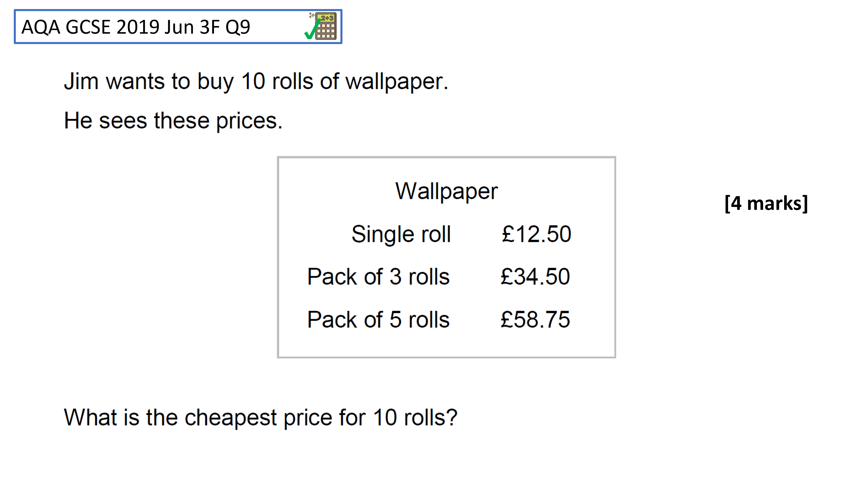
Task: Click the [4 marks] label
Action: [766, 203]
